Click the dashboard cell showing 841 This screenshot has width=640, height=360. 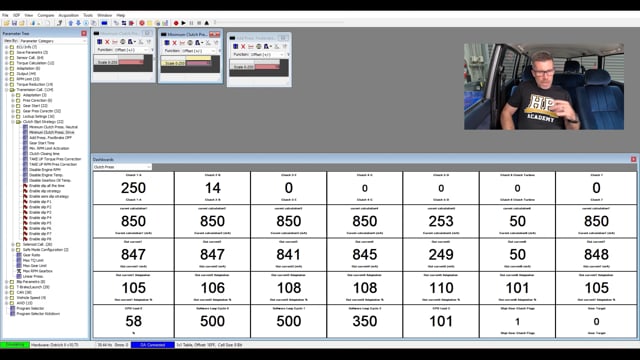tap(289, 255)
